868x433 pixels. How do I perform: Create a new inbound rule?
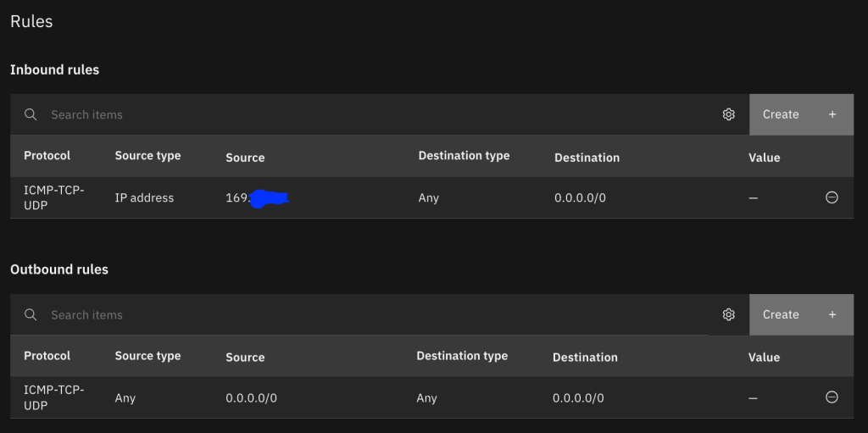(x=800, y=114)
